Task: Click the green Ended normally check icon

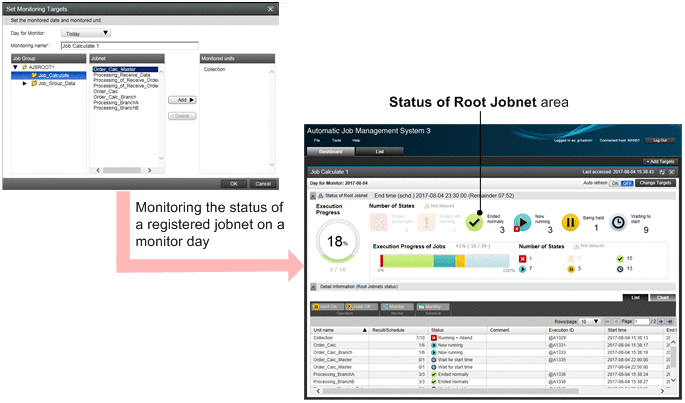Action: point(474,222)
